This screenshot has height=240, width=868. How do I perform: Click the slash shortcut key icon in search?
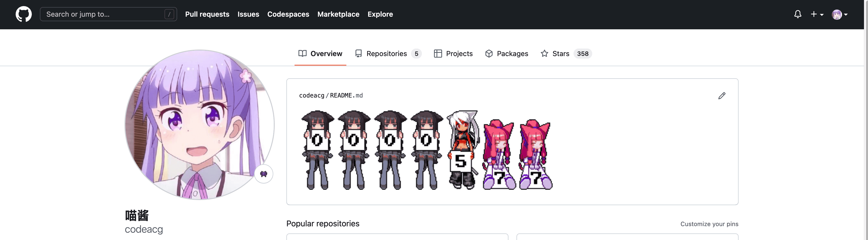point(169,14)
